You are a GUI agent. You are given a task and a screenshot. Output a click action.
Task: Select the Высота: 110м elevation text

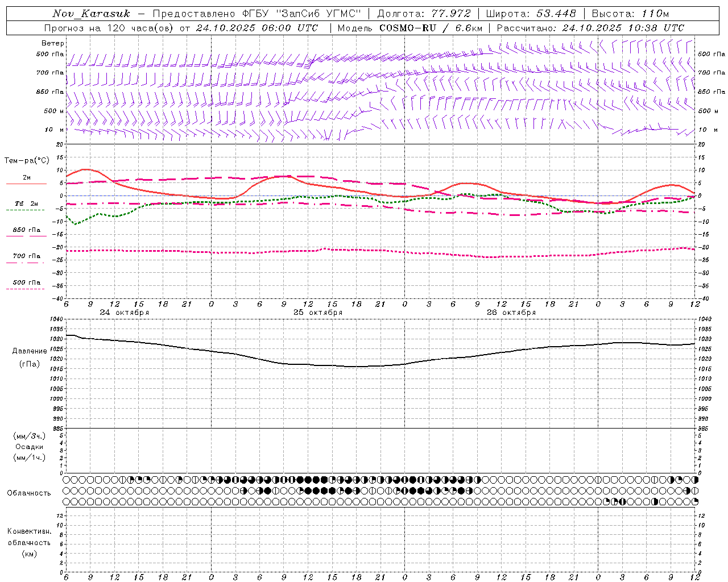[x=630, y=14]
